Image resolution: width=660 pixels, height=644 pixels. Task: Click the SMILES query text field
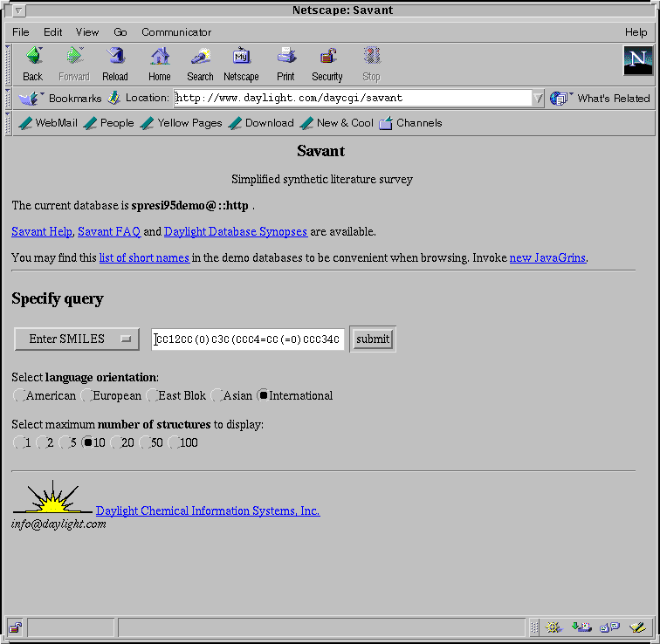click(248, 339)
